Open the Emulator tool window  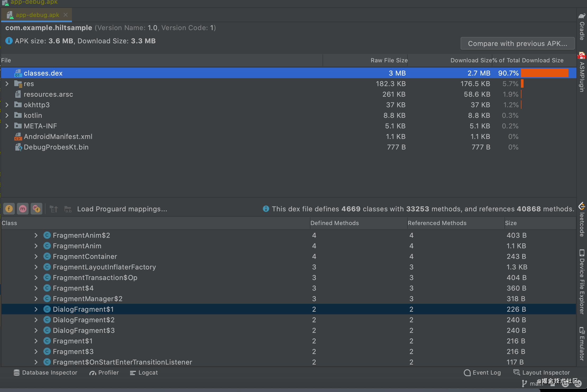tap(582, 344)
